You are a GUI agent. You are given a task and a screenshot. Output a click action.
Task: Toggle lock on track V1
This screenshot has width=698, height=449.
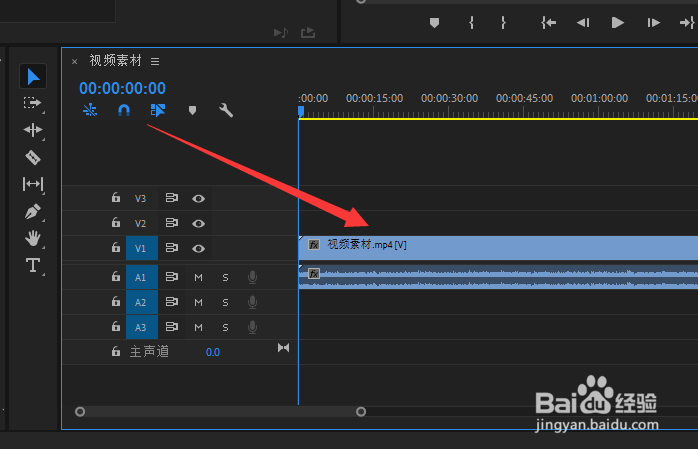[x=116, y=247]
